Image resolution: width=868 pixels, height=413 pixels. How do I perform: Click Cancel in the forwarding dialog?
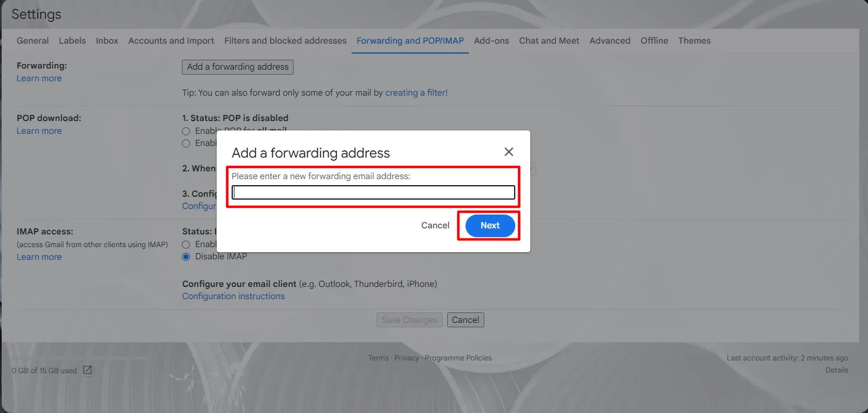click(435, 226)
